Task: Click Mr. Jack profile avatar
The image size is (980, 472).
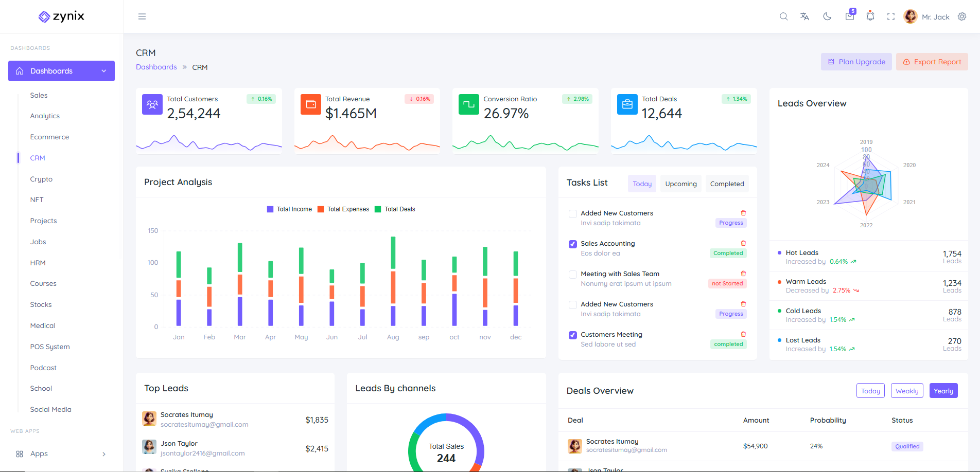Action: click(911, 16)
